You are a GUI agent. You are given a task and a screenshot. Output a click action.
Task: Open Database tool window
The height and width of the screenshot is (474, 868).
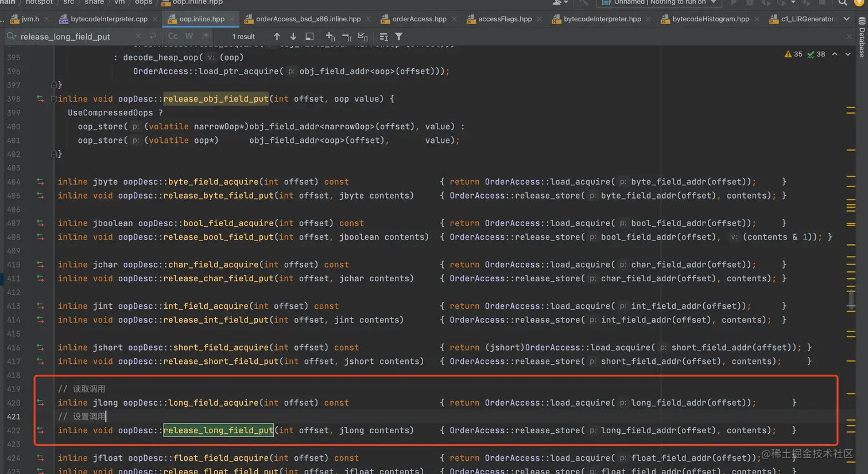pos(862,37)
